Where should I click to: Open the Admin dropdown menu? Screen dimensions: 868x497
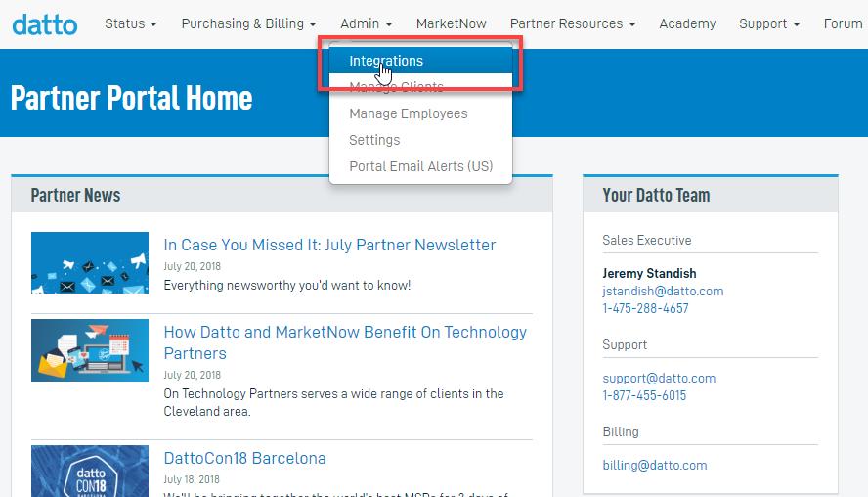click(366, 23)
